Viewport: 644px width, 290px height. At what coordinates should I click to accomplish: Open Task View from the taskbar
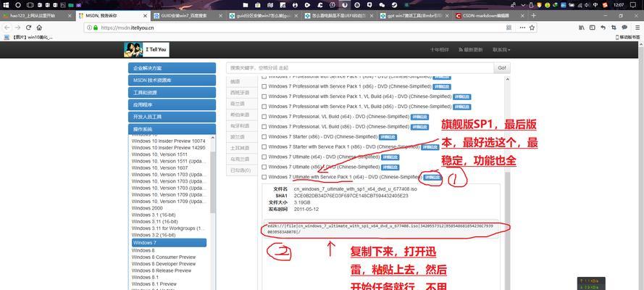[x=30, y=5]
